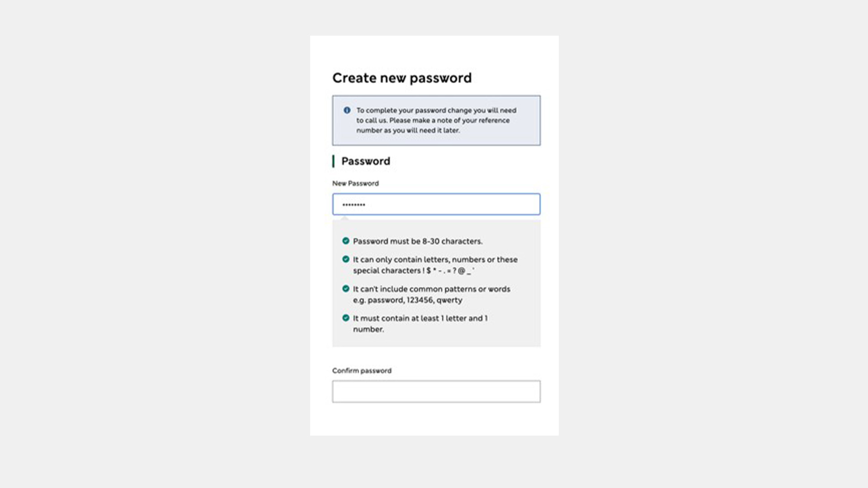Click the checkmark next to the special characters rule
Viewport: 868px width, 488px height.
coord(346,259)
